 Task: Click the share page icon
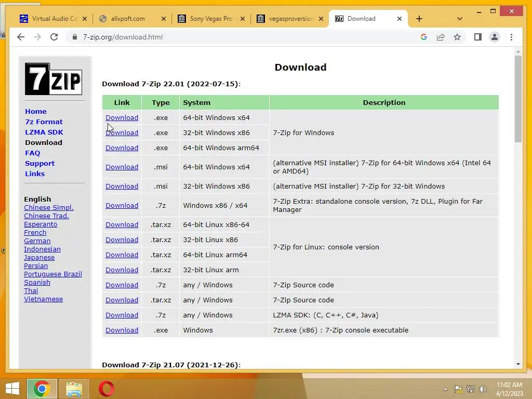(441, 37)
